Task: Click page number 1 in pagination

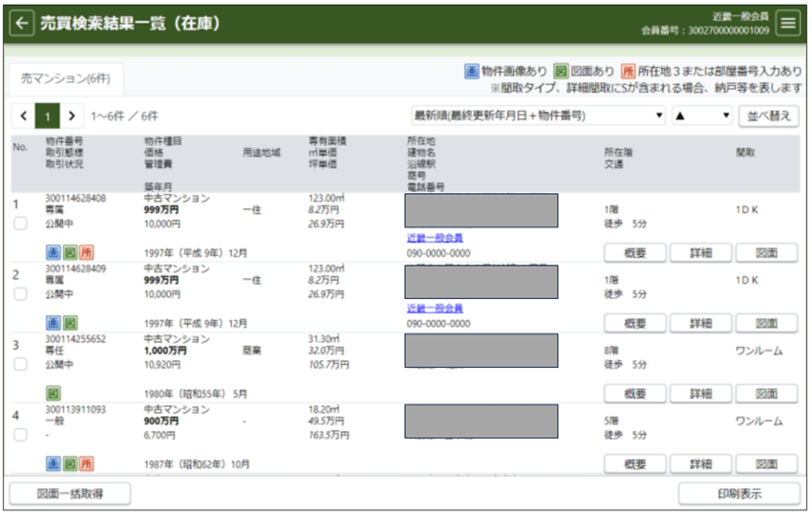Action: point(47,116)
